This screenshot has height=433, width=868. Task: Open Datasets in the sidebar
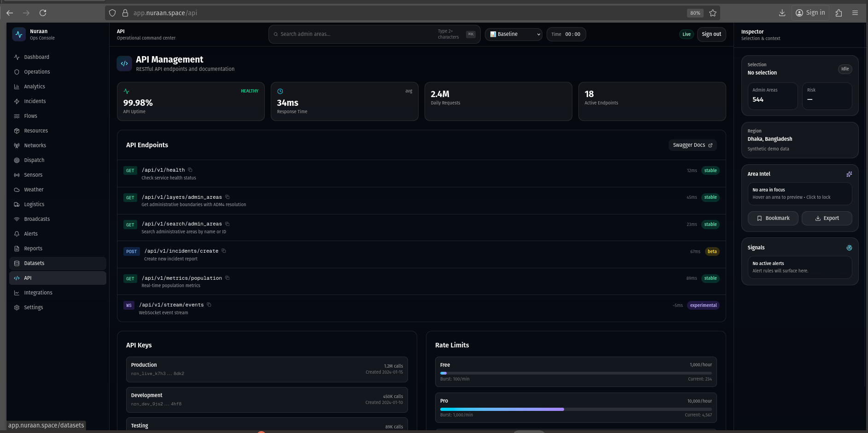(x=34, y=263)
